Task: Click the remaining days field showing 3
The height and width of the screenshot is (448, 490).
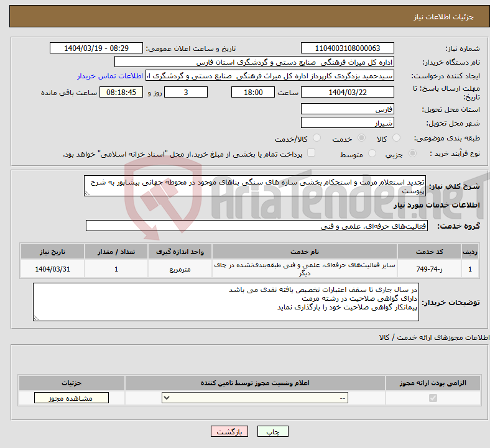Action: (186, 92)
